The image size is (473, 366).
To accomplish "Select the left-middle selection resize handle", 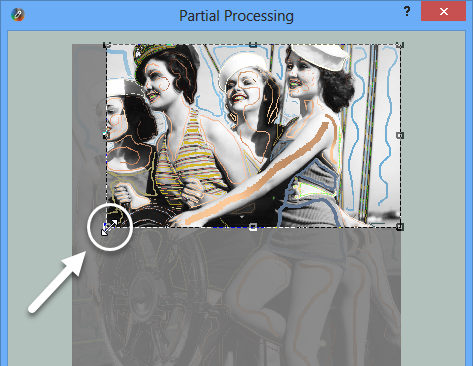I will click(x=106, y=135).
